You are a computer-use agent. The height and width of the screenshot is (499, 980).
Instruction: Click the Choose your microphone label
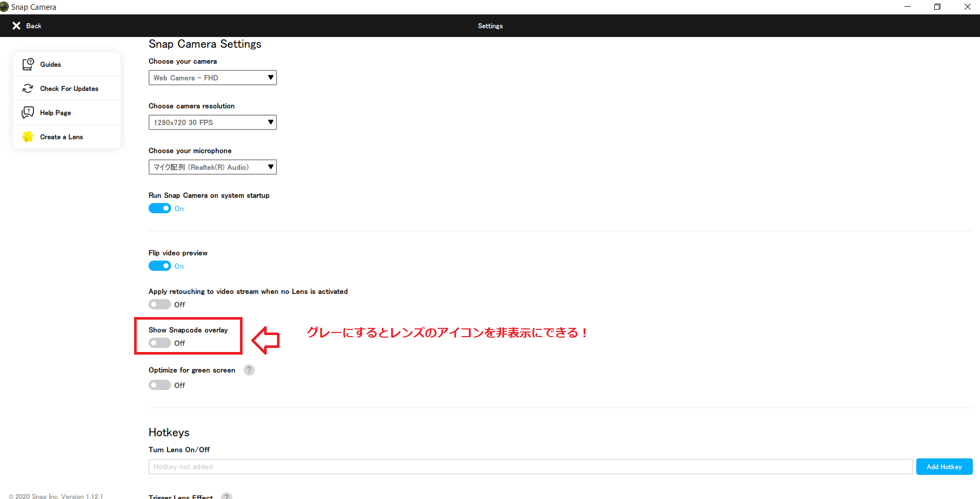pyautogui.click(x=190, y=151)
